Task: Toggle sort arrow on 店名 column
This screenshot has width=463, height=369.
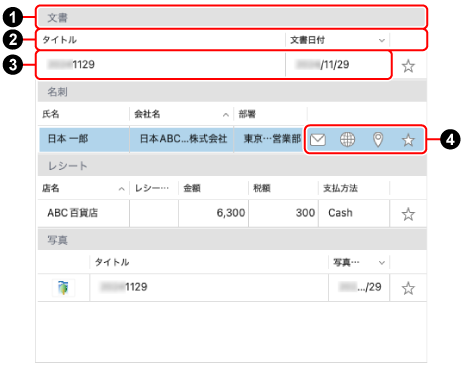Action: click(x=122, y=189)
